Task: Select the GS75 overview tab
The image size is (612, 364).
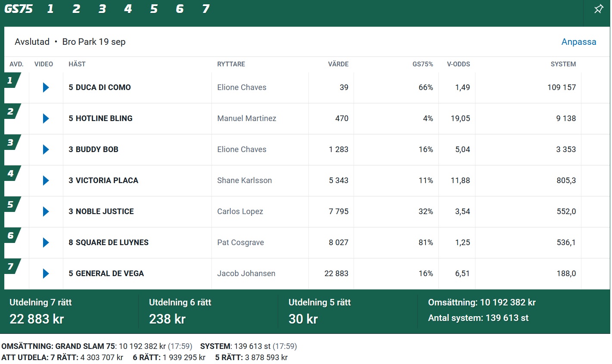Action: point(19,9)
